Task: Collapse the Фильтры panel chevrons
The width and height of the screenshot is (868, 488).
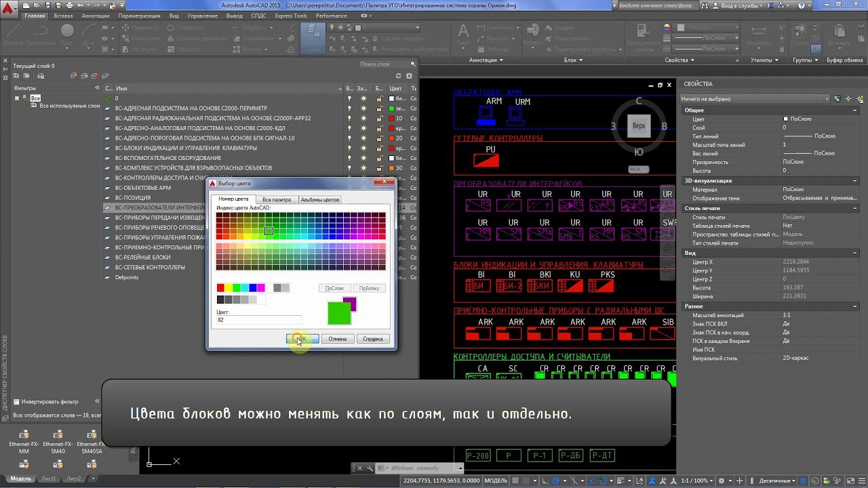Action: point(97,88)
